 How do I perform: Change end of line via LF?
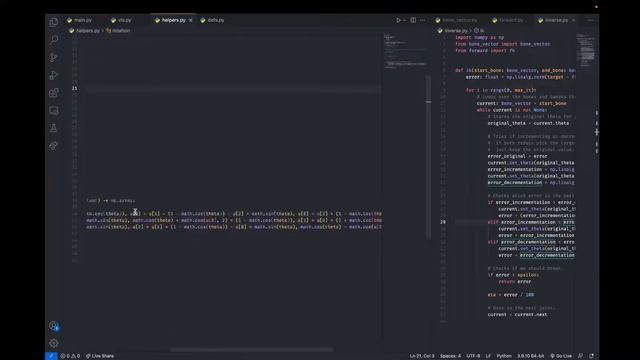488,356
